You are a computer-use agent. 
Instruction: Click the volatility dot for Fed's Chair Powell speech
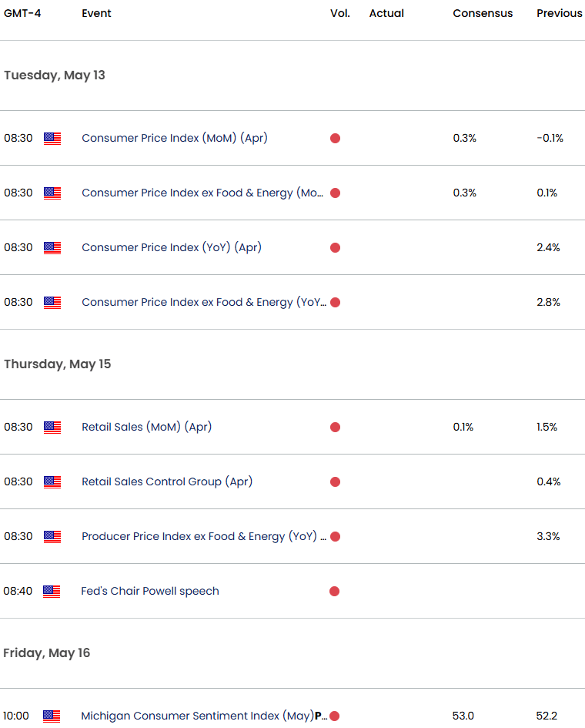pyautogui.click(x=335, y=591)
